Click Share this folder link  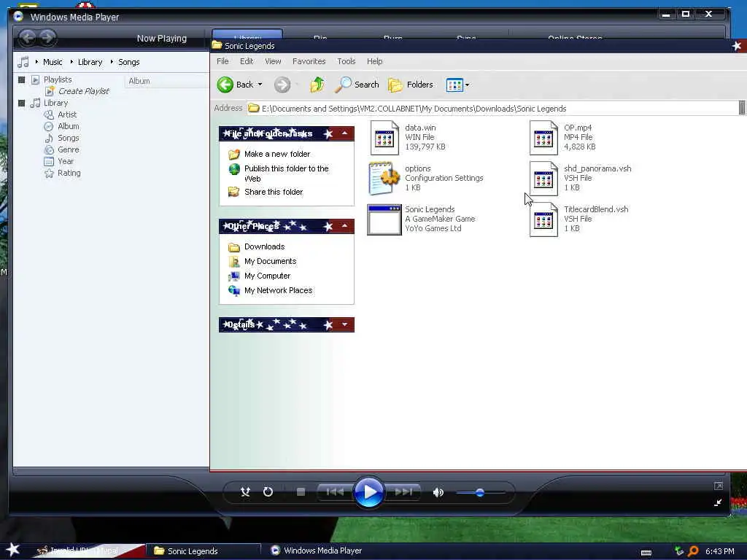[x=274, y=192]
